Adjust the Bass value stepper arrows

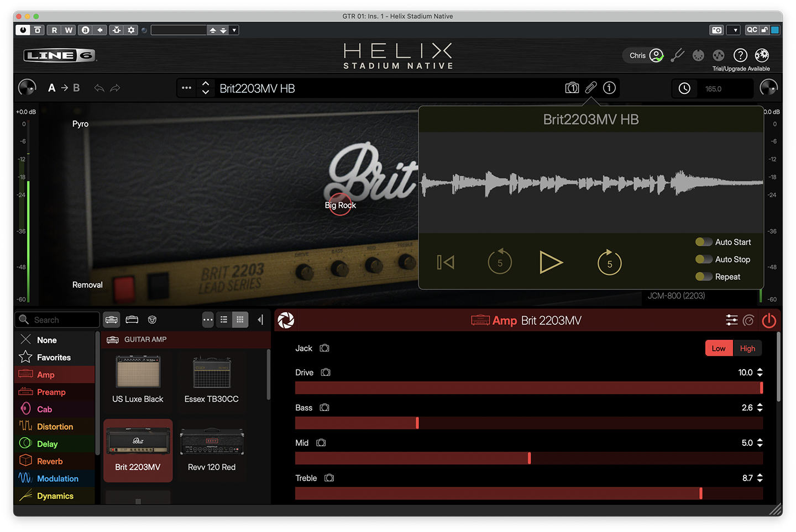point(760,408)
